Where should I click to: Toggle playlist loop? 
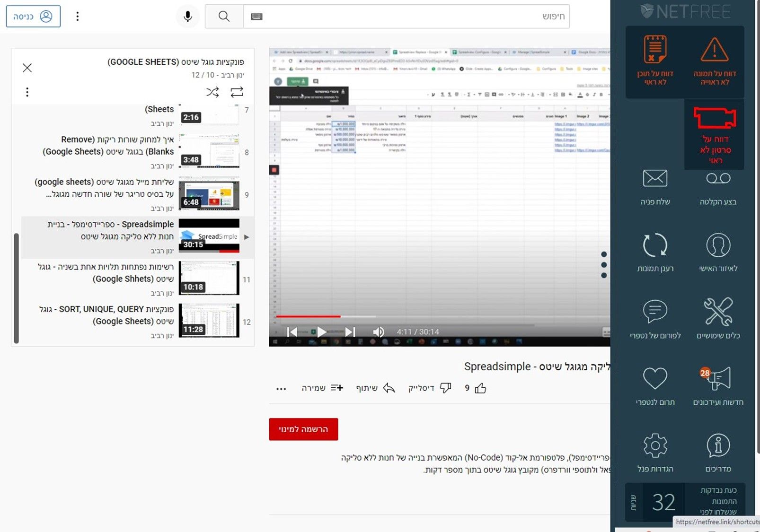[x=237, y=92]
